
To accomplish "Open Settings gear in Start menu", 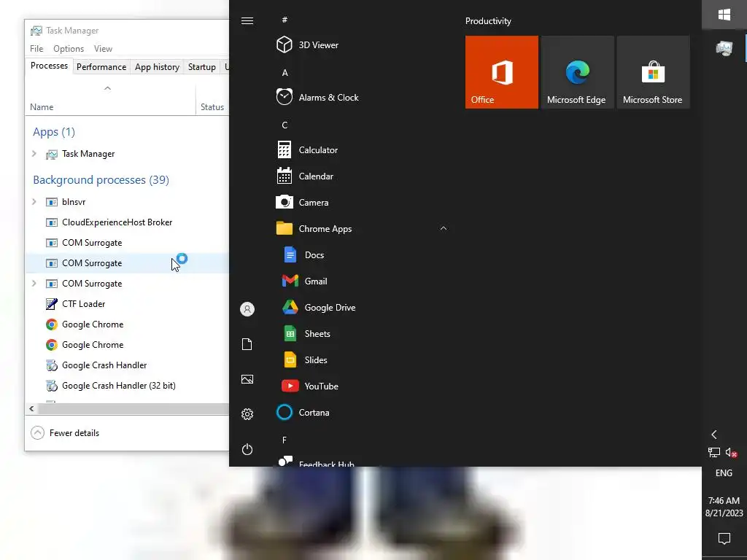I will (247, 414).
